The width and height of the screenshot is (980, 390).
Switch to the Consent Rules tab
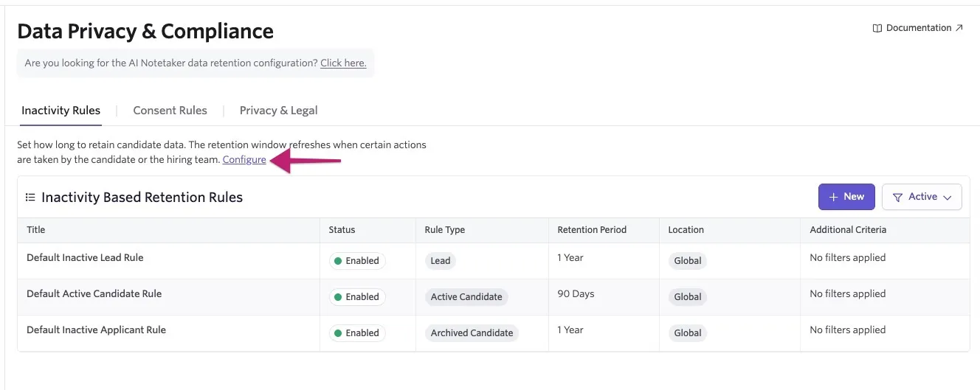pos(170,111)
